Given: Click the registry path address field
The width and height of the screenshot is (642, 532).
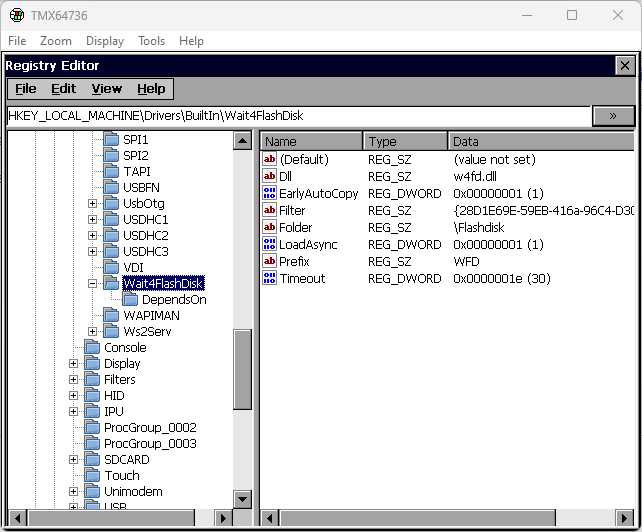Looking at the screenshot, I should click(x=299, y=116).
